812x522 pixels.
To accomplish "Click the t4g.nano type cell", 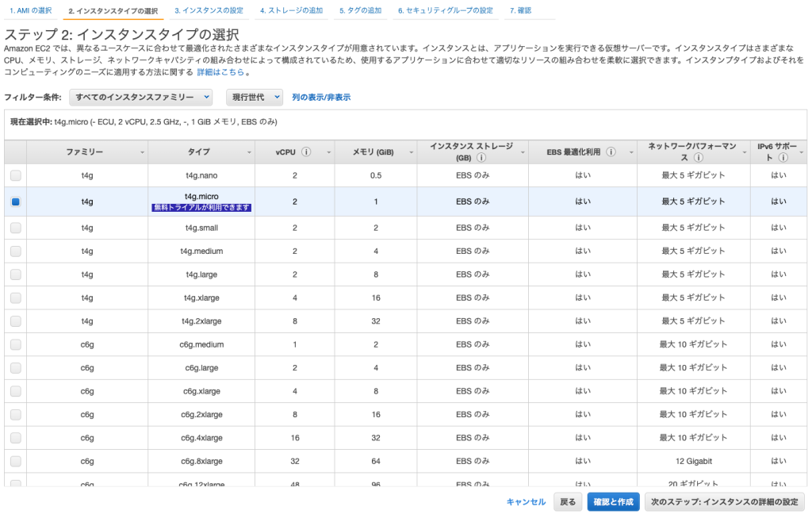I will coord(201,175).
